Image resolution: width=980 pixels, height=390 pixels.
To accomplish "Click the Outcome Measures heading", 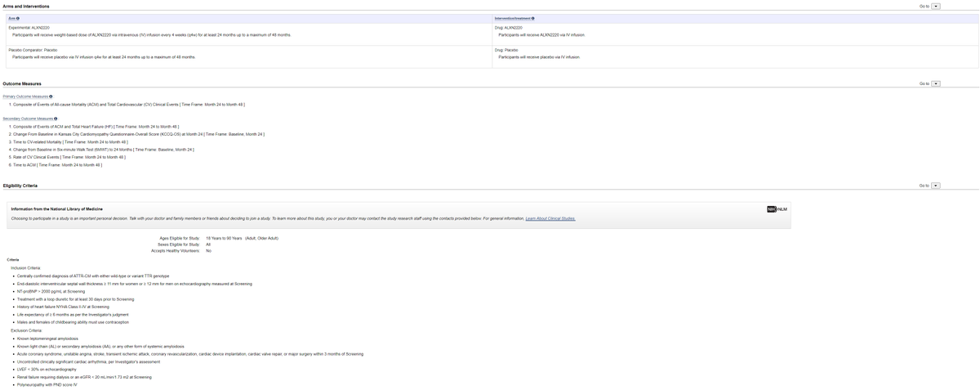I will [22, 83].
